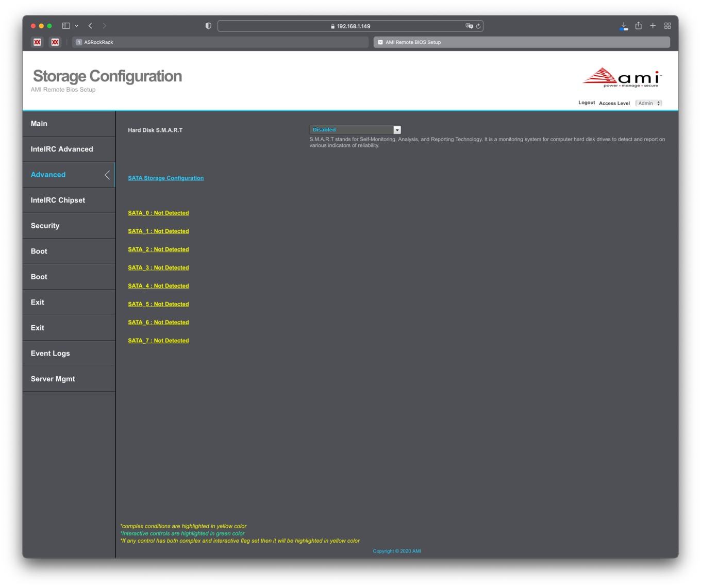Click the Copyright © 2020 AMI text
This screenshot has height=588, width=701.
tap(397, 551)
